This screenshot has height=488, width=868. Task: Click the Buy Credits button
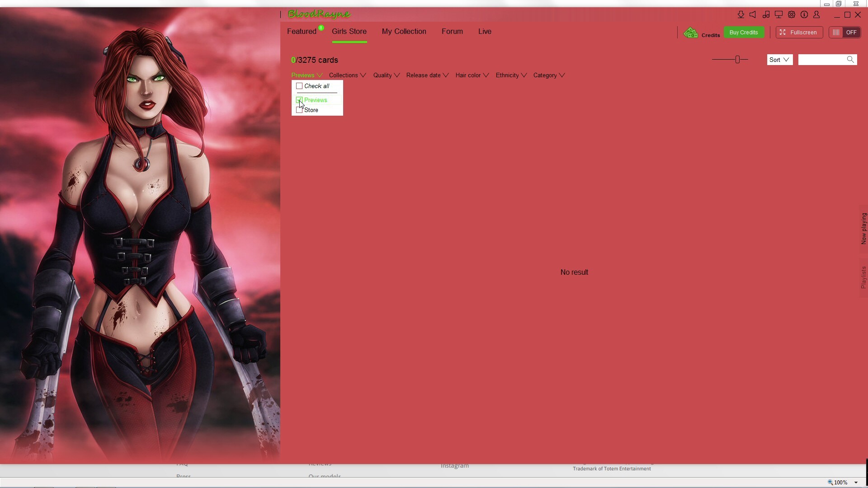744,33
